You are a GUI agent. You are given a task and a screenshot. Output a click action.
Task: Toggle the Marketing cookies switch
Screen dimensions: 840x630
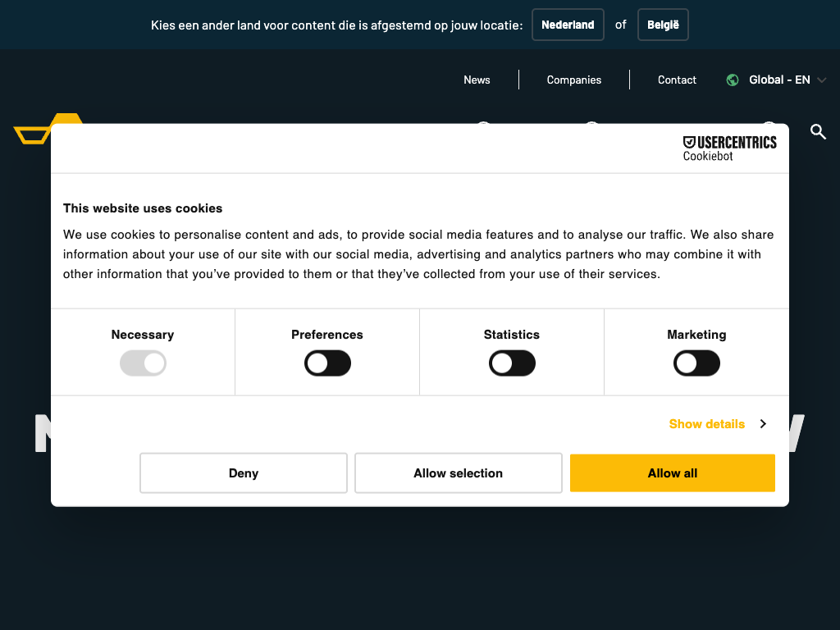[696, 363]
